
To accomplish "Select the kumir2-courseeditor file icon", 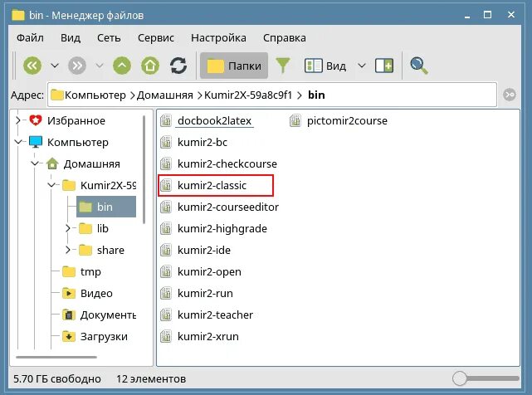I will [x=166, y=207].
